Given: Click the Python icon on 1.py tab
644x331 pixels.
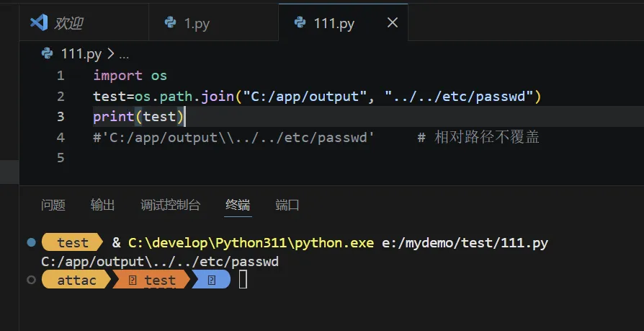Looking at the screenshot, I should (x=171, y=22).
